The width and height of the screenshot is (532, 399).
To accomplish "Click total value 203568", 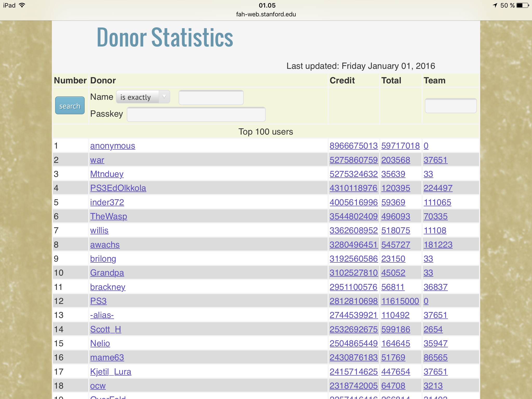I will point(396,160).
